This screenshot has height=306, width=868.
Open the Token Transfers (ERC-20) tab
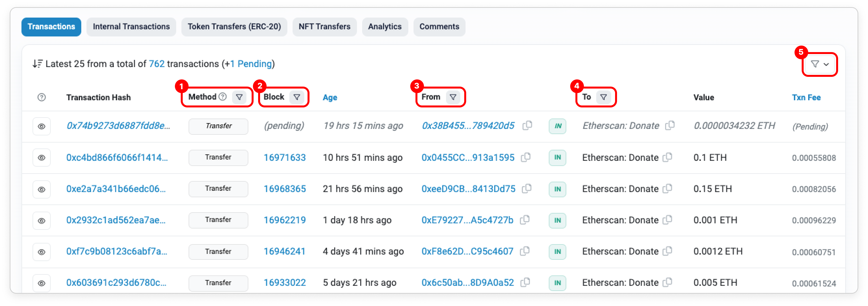234,27
